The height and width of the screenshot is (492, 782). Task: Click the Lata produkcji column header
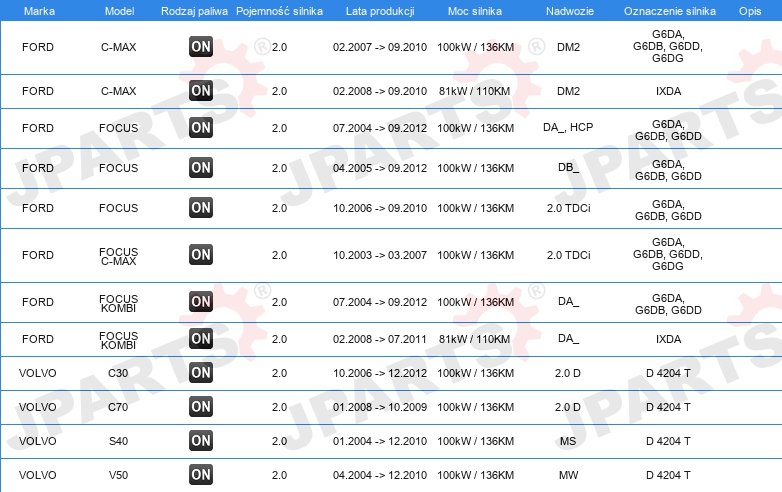tap(380, 11)
